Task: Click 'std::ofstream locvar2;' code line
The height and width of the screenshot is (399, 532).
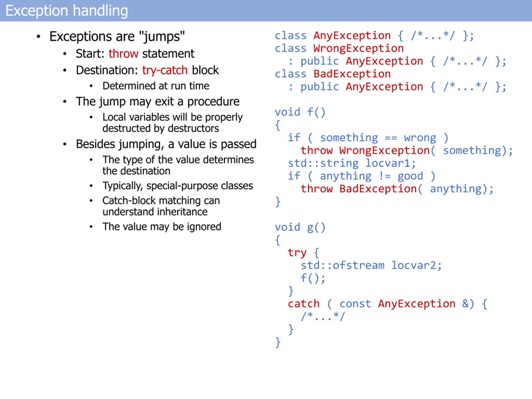Action: [371, 266]
